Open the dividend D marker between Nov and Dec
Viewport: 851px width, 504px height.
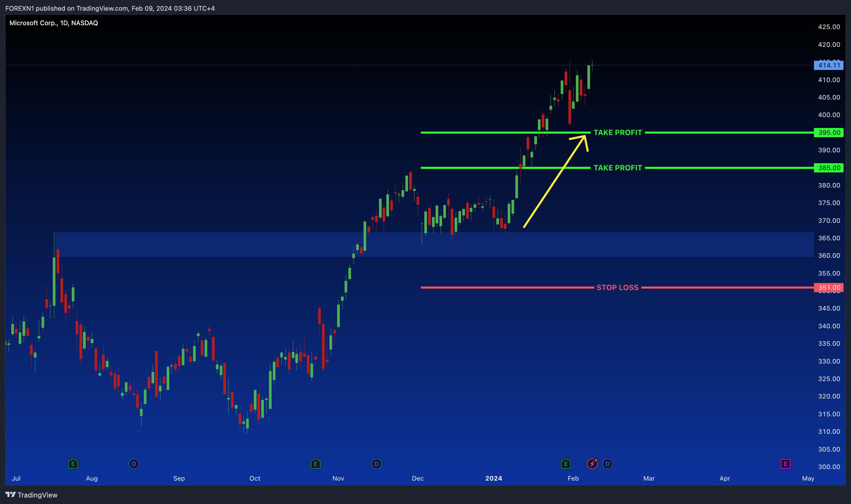(376, 464)
